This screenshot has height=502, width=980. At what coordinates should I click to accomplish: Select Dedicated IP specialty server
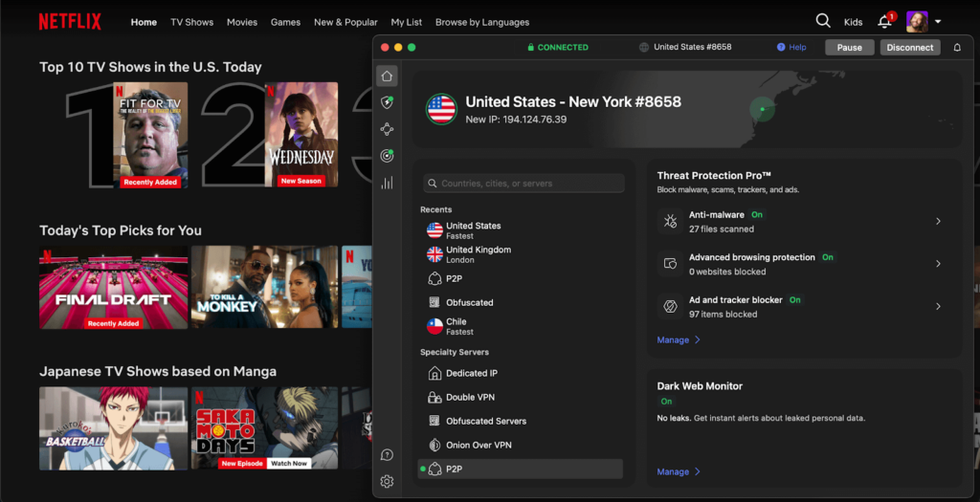click(521, 373)
